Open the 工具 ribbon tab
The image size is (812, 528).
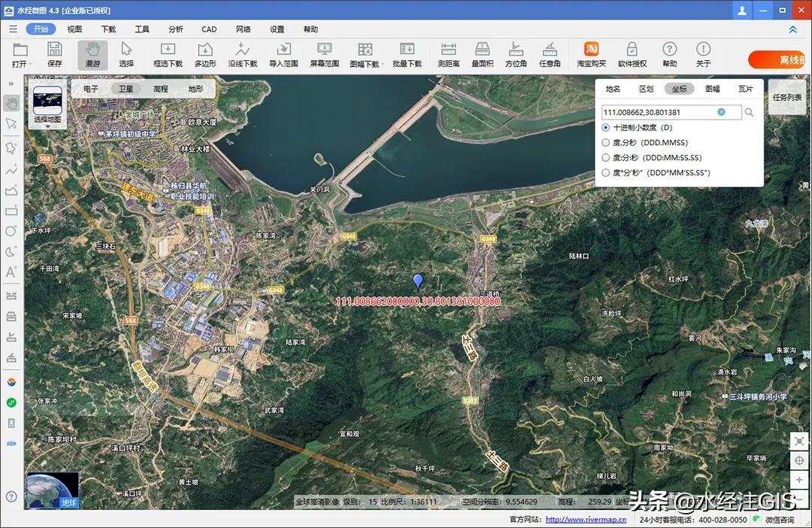(142, 29)
